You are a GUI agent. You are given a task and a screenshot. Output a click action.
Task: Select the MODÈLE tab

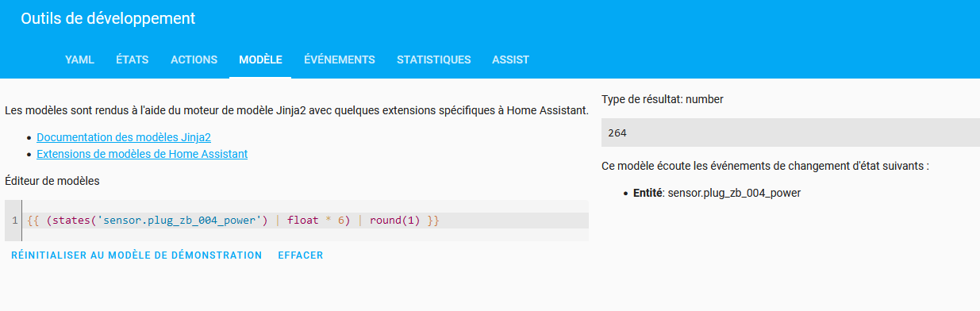coord(260,60)
